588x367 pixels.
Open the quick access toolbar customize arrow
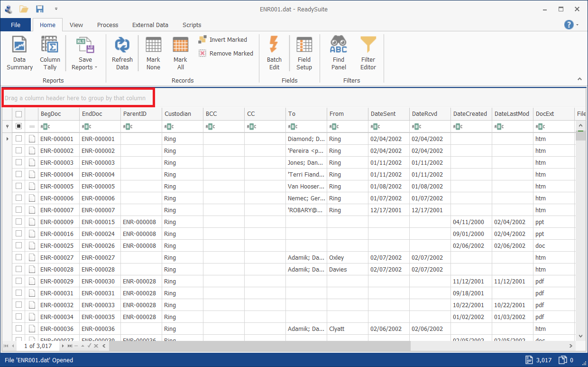(x=56, y=9)
